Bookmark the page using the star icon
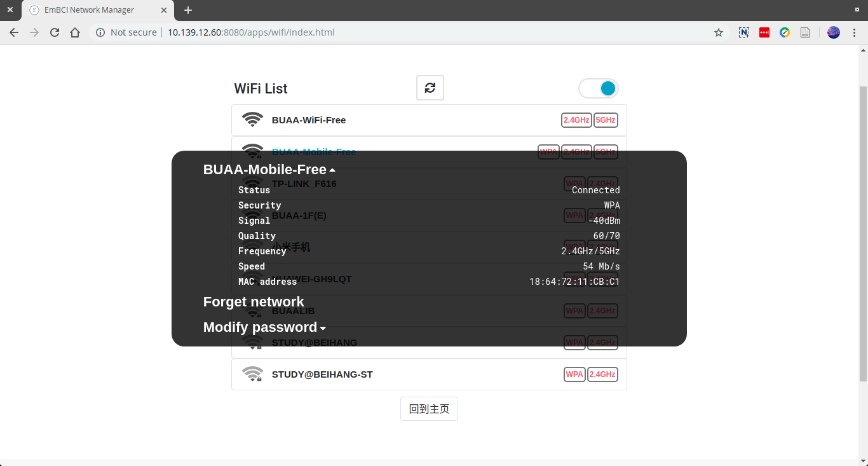The image size is (868, 466). [718, 32]
